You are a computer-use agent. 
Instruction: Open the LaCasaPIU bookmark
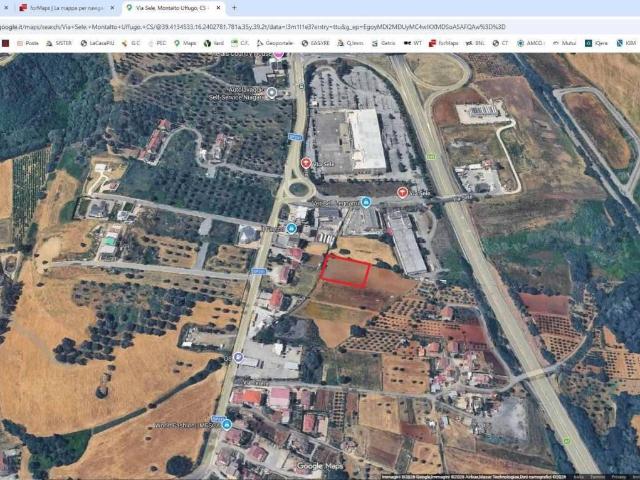click(98, 43)
